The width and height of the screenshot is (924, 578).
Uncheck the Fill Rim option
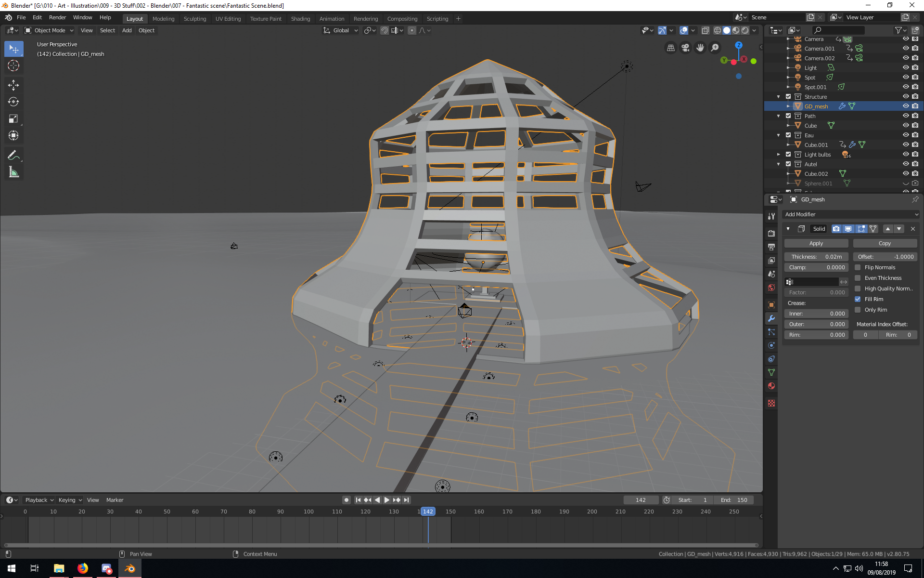tap(858, 299)
